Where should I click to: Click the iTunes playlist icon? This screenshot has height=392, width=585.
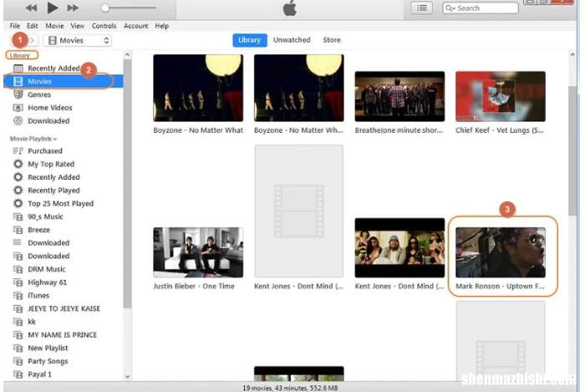point(18,295)
